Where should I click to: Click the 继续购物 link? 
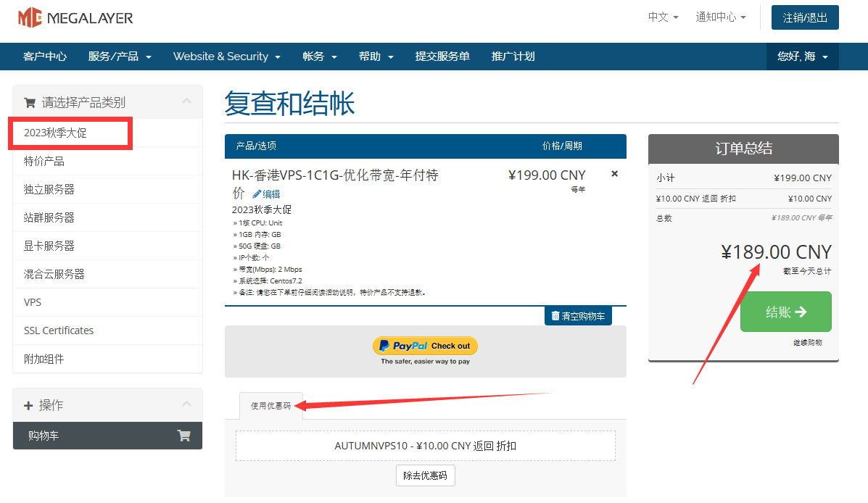(x=807, y=343)
